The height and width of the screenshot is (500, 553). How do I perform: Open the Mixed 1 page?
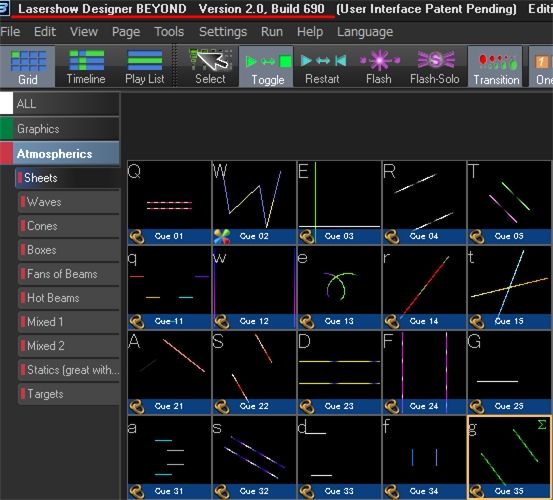(69, 322)
